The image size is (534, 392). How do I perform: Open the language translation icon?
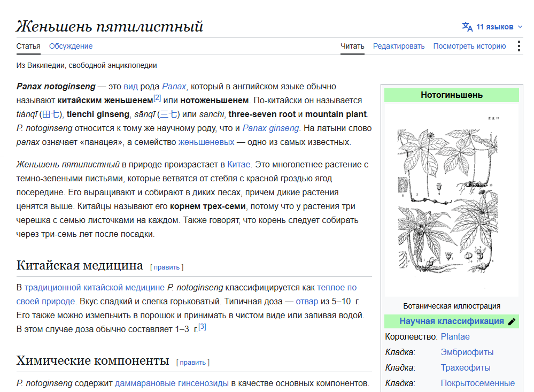[x=467, y=27]
